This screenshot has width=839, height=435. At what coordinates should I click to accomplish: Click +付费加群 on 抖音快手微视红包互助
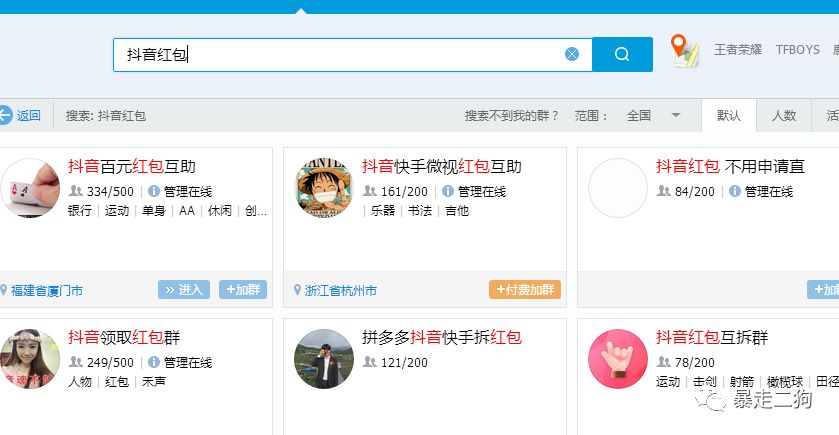(x=525, y=289)
